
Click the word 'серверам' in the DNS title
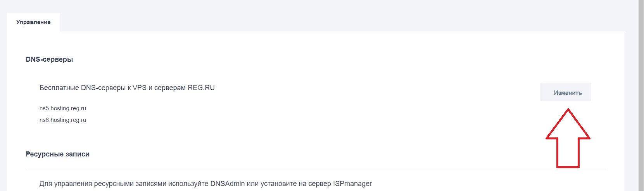coord(170,88)
